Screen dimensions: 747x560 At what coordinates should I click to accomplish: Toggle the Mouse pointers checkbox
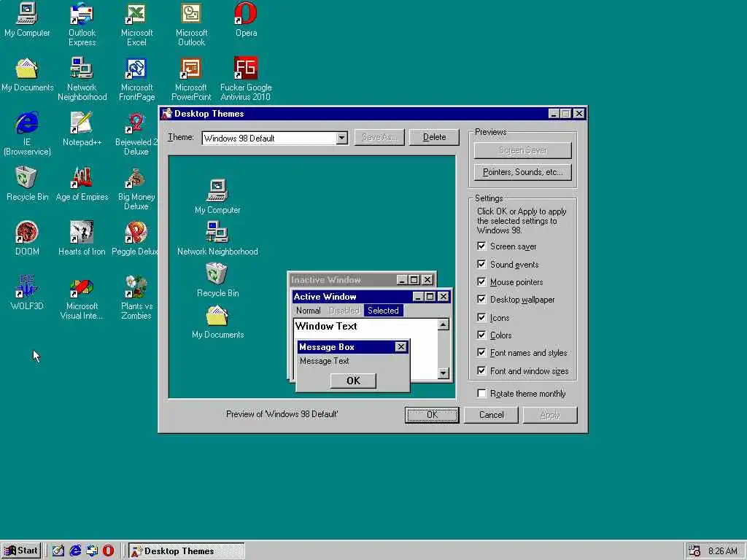pos(481,282)
